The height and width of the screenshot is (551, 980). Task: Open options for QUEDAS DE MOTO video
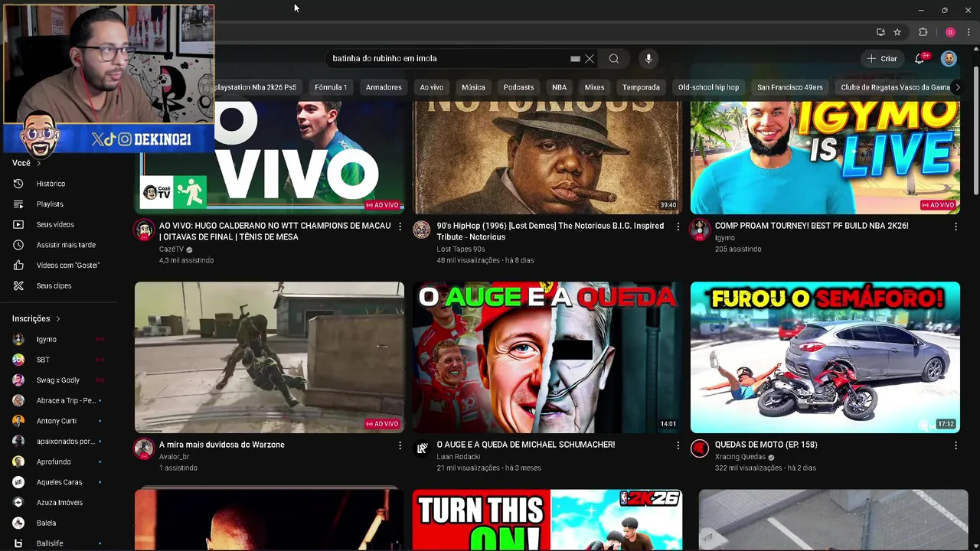tap(955, 445)
